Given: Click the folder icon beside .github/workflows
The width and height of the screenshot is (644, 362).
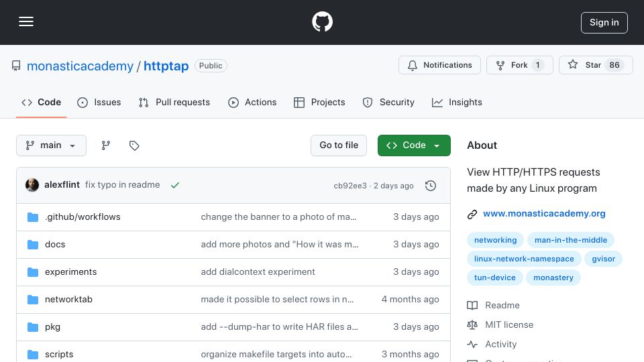Looking at the screenshot, I should coord(33,217).
